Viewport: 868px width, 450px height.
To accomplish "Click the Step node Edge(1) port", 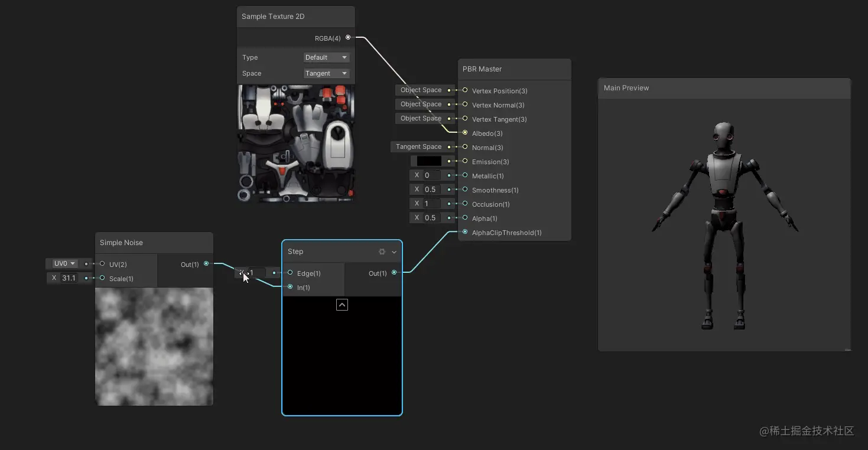I will 290,273.
